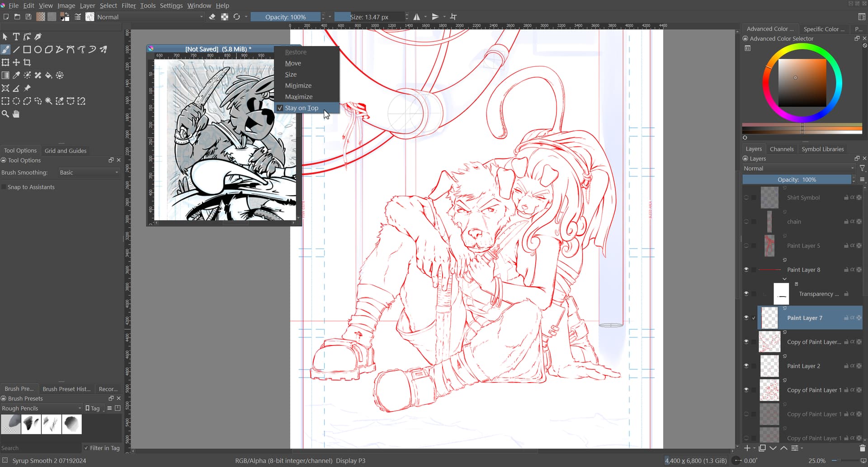Select the Text tool

(16, 37)
